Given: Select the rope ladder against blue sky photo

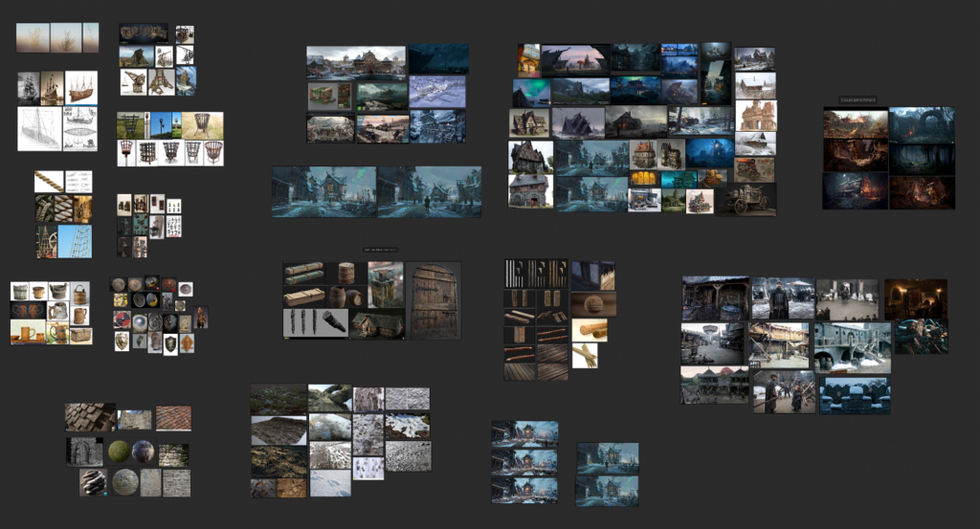Looking at the screenshot, I should (x=75, y=242).
